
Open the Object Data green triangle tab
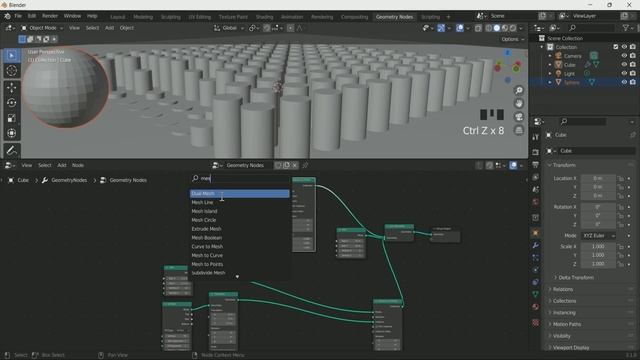[536, 294]
